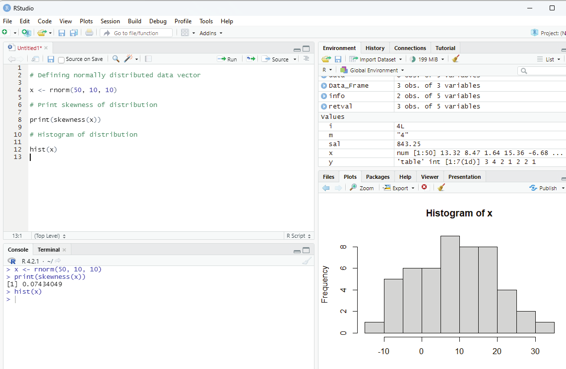Close the Untitled1 script tab
The image size is (566, 369).
point(46,48)
